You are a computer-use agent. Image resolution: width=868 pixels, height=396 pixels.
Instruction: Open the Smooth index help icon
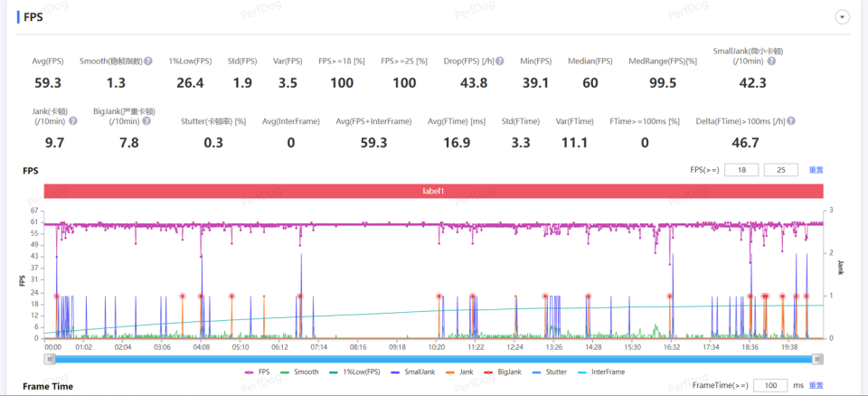tap(147, 61)
